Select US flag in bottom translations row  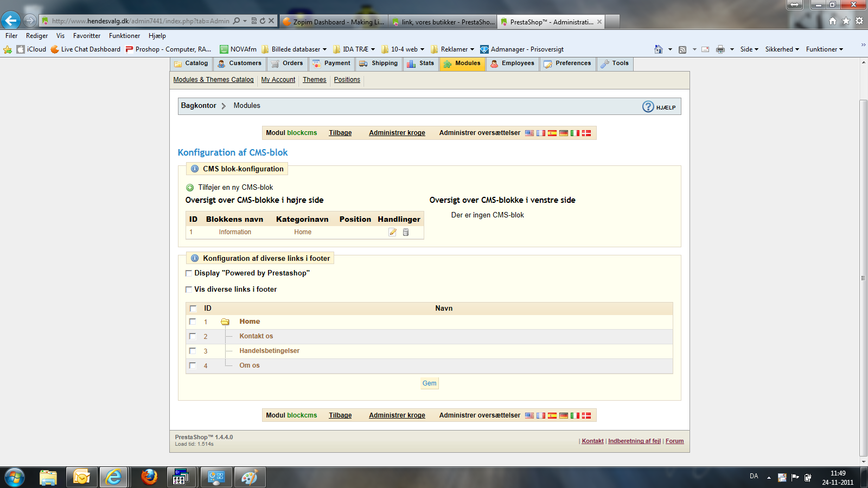[x=529, y=415]
